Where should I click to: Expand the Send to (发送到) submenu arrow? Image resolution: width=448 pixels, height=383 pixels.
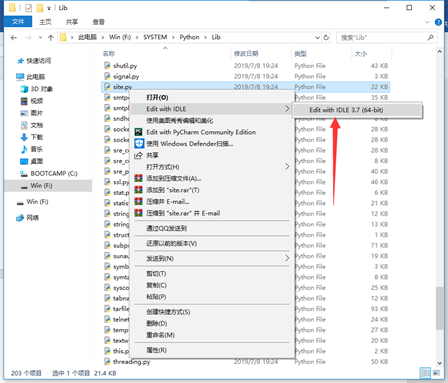point(287,258)
